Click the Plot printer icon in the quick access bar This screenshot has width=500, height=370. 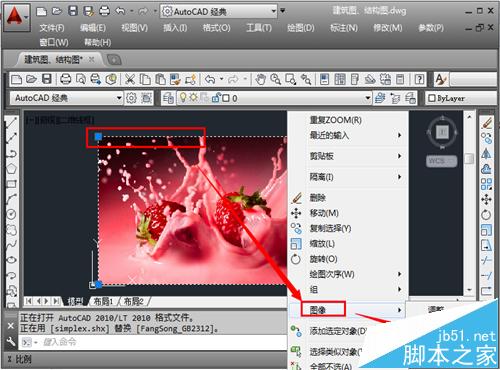(x=104, y=11)
